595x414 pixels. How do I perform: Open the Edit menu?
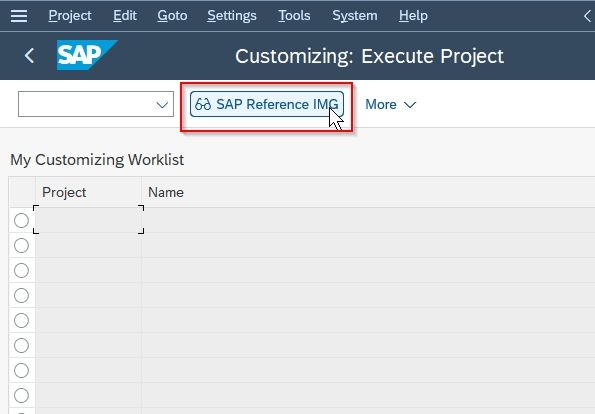[125, 16]
